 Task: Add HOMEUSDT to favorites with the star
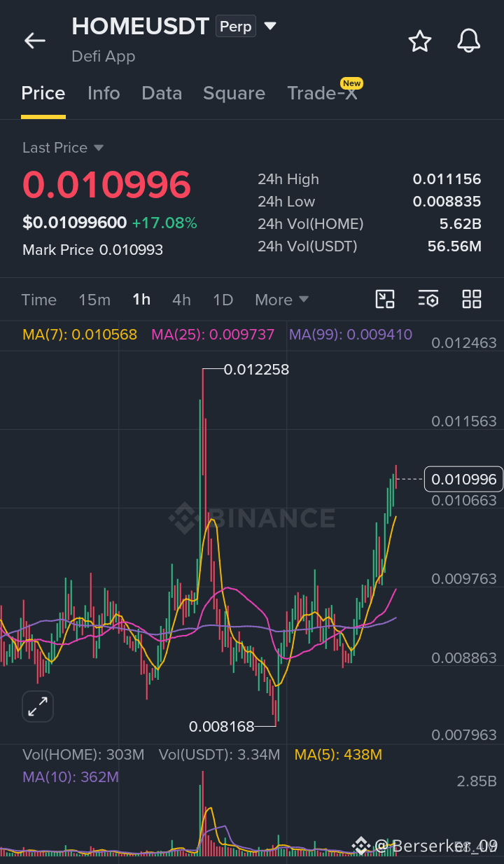tap(420, 41)
